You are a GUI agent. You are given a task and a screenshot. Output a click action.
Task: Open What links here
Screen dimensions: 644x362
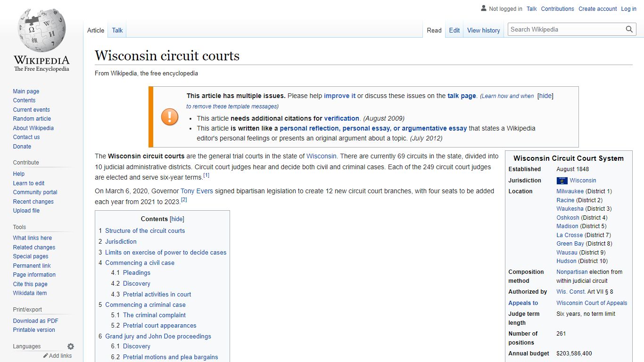coord(32,238)
